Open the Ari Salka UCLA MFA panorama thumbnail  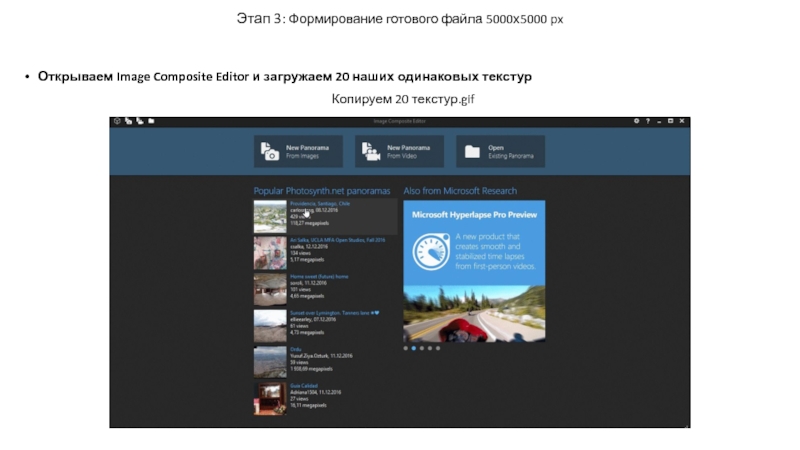pyautogui.click(x=270, y=253)
